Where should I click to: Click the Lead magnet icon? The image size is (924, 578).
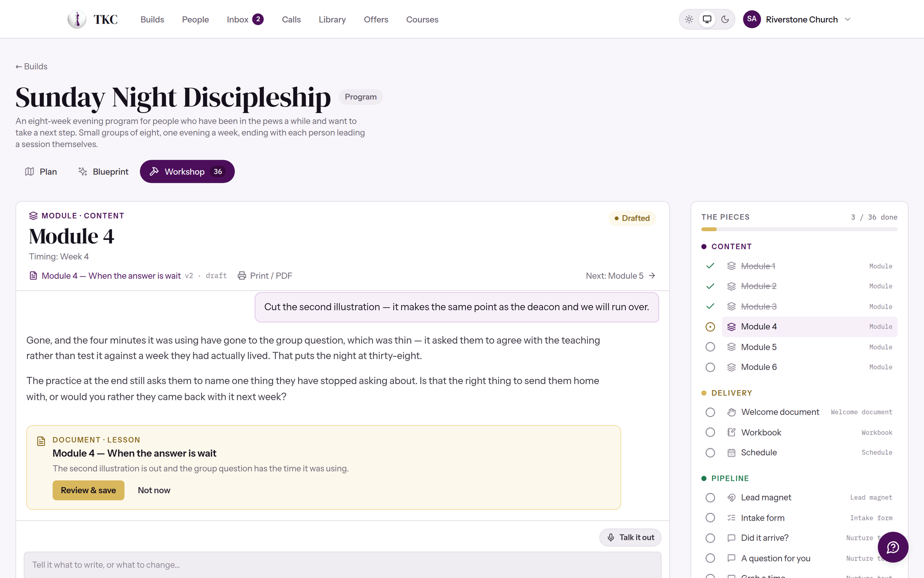tap(731, 498)
